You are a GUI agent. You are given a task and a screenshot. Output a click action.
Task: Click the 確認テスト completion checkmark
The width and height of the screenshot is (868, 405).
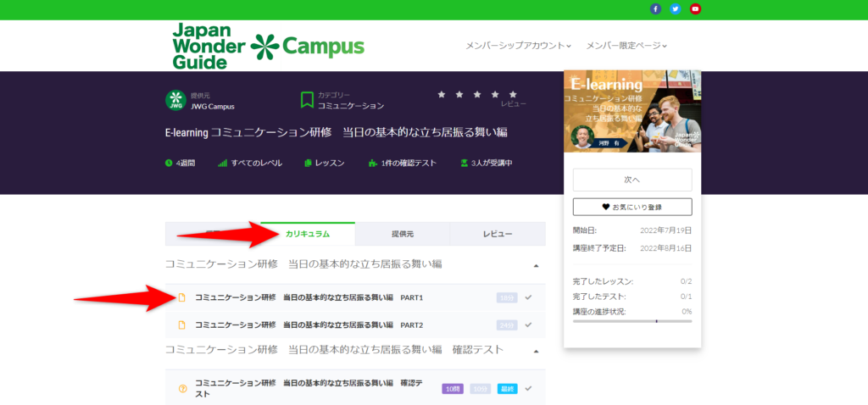(x=528, y=388)
